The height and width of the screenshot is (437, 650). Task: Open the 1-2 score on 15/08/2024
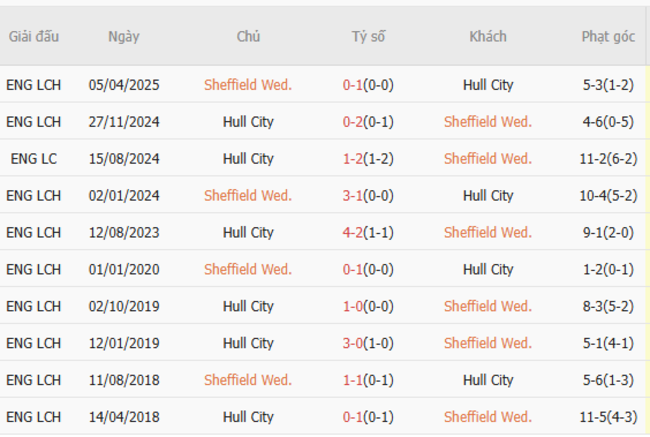coord(353,159)
